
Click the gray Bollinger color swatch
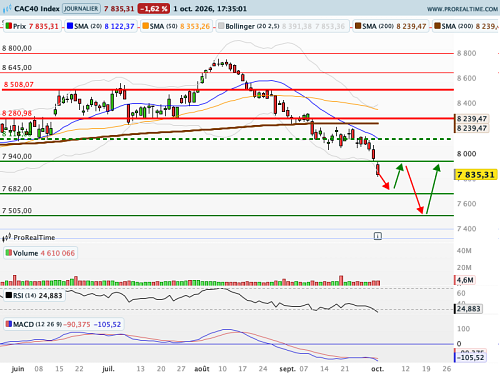[x=221, y=26]
